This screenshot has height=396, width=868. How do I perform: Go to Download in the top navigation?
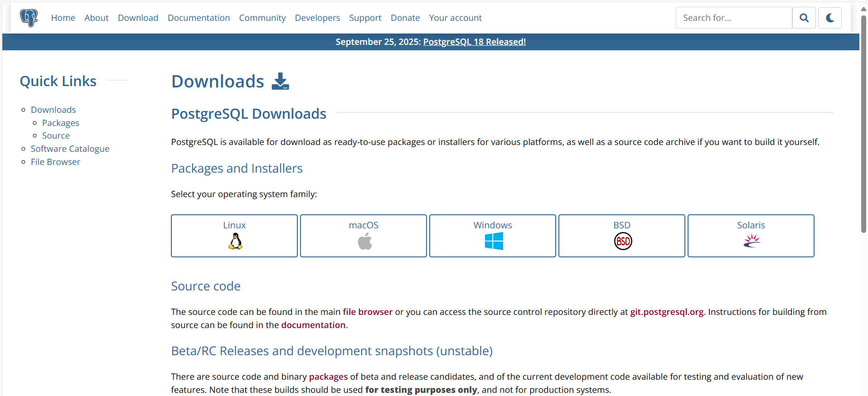coord(138,18)
